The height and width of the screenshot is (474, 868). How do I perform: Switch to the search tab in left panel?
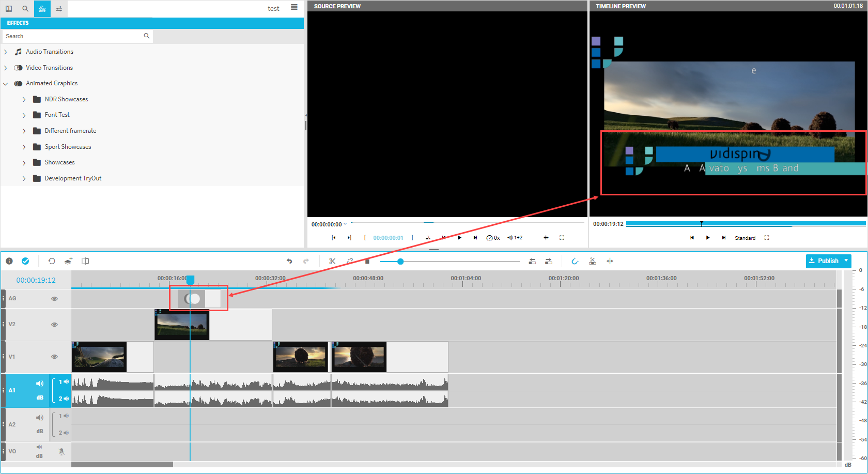[25, 9]
